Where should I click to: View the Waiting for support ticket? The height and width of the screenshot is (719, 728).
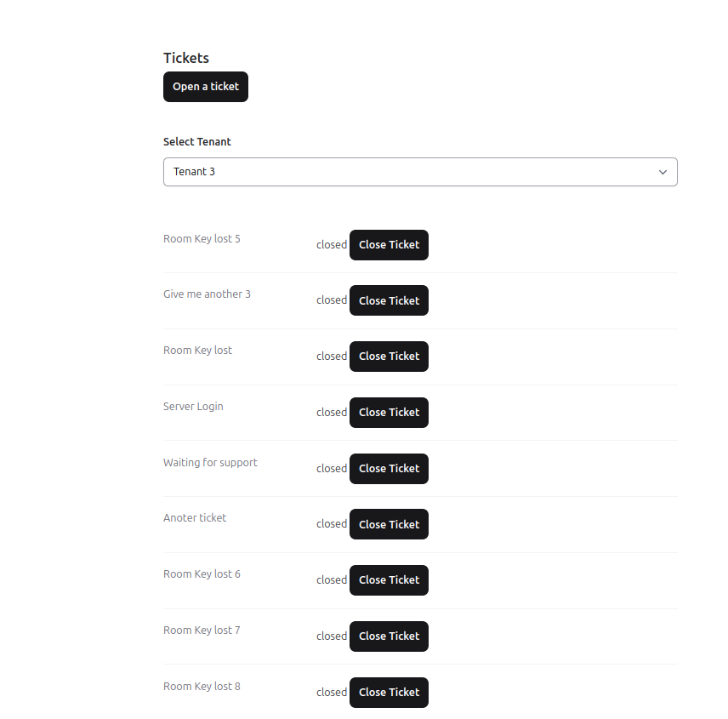210,463
